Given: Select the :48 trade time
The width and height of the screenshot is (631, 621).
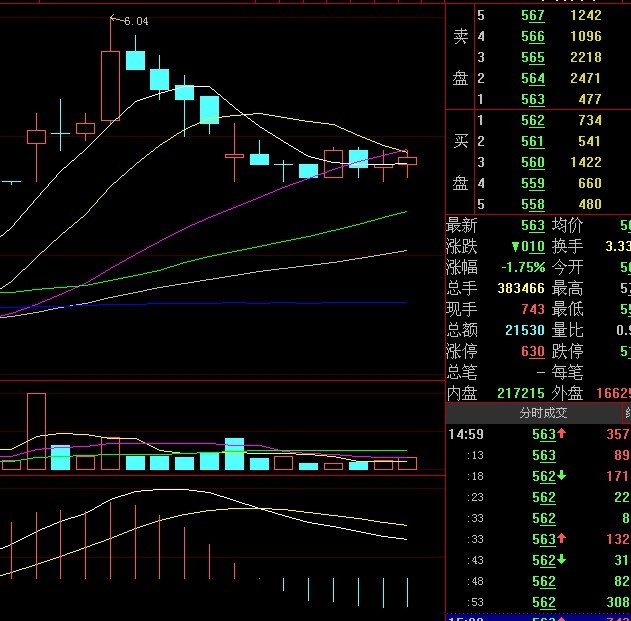Looking at the screenshot, I should [x=475, y=581].
